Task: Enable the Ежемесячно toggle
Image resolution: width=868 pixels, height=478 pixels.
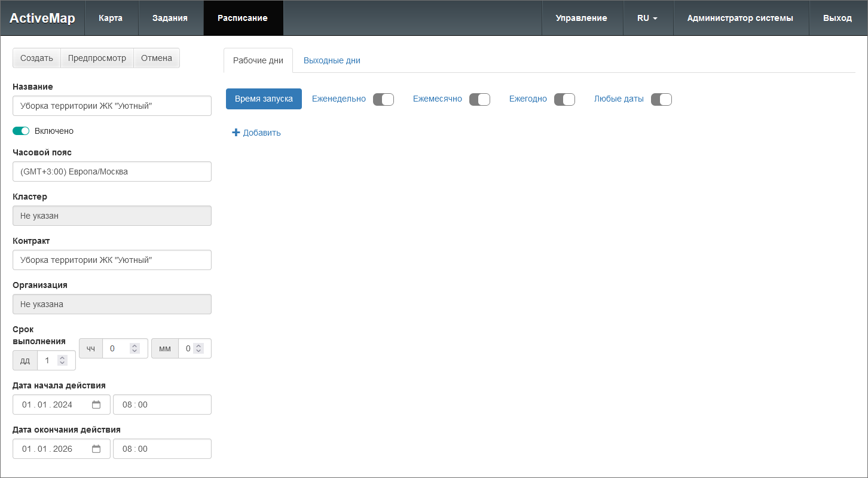Action: coord(479,99)
